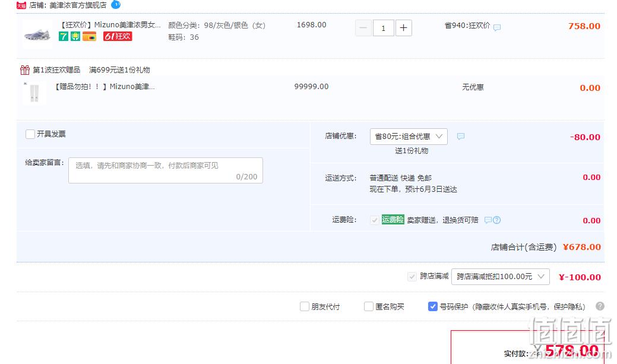
Task: Toggle the 运费险 checkbox
Action: [374, 220]
